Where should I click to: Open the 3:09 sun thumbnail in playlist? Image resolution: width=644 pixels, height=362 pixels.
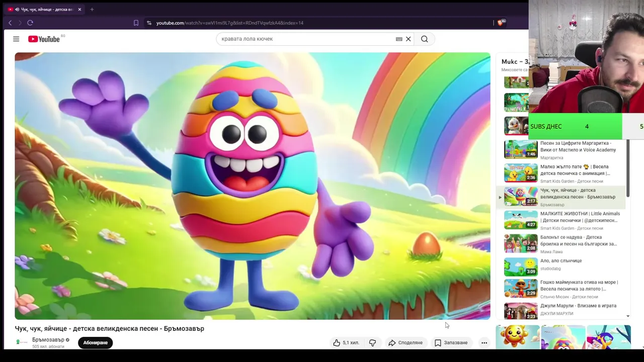click(x=521, y=267)
